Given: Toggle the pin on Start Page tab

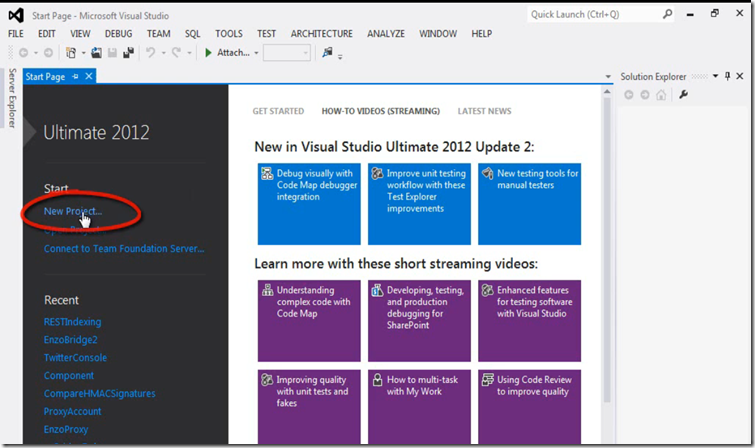Looking at the screenshot, I should coord(75,76).
